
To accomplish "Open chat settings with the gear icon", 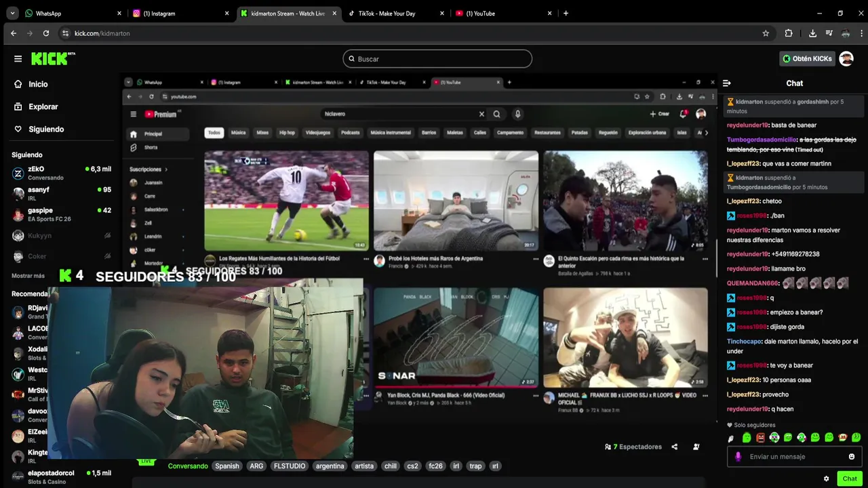I will [826, 479].
